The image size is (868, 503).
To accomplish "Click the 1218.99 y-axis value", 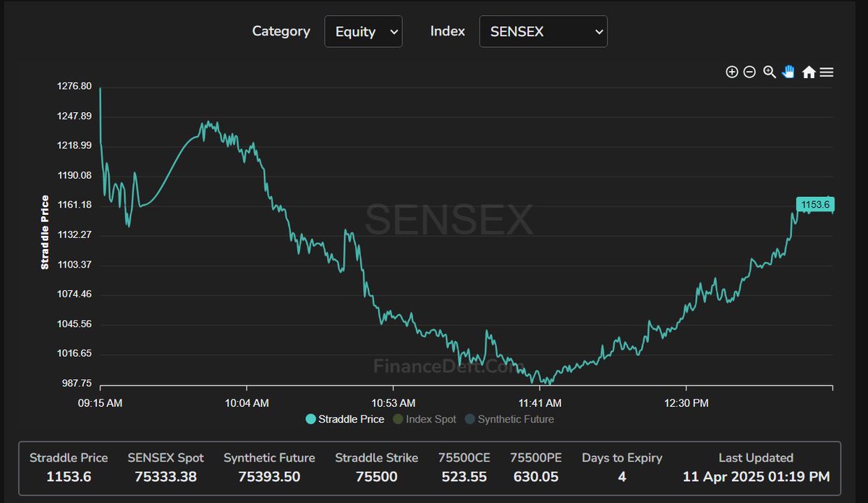I will pyautogui.click(x=75, y=145).
